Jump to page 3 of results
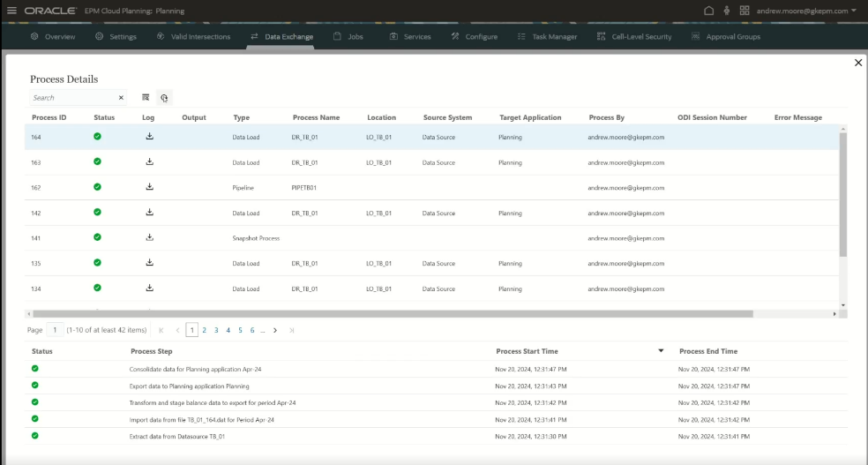This screenshot has height=465, width=868. point(216,330)
